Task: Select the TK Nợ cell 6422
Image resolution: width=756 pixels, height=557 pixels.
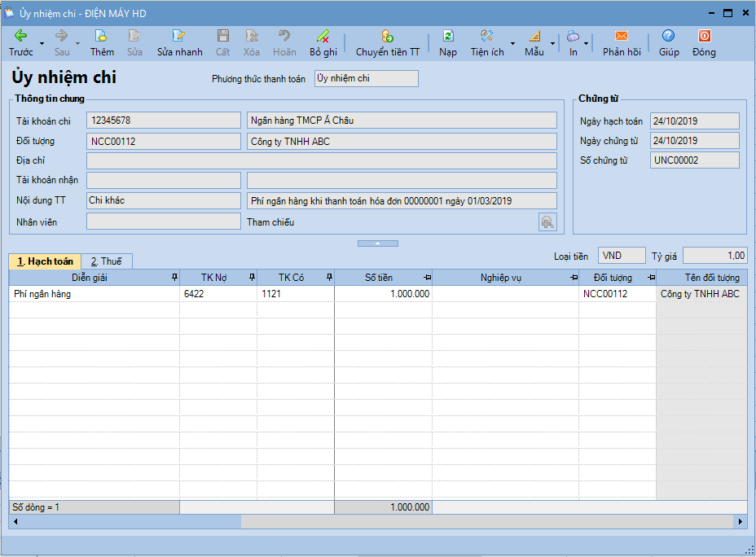Action: click(218, 294)
